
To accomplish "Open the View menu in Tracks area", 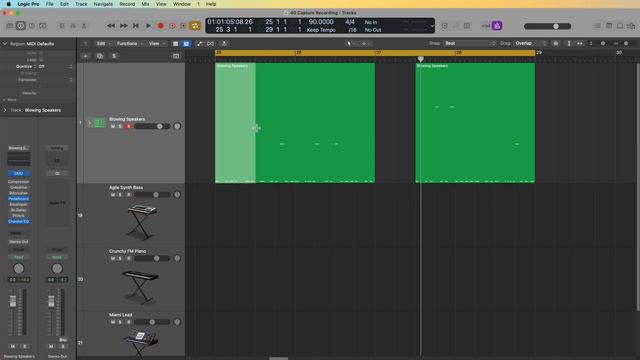I will (x=156, y=43).
